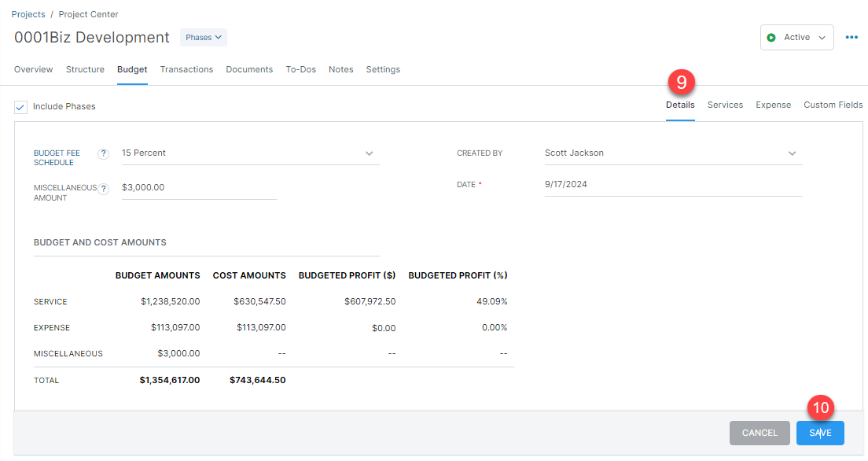Click Service cost amount $630,547.50
Viewport: 868px width, 461px height.
tap(259, 301)
